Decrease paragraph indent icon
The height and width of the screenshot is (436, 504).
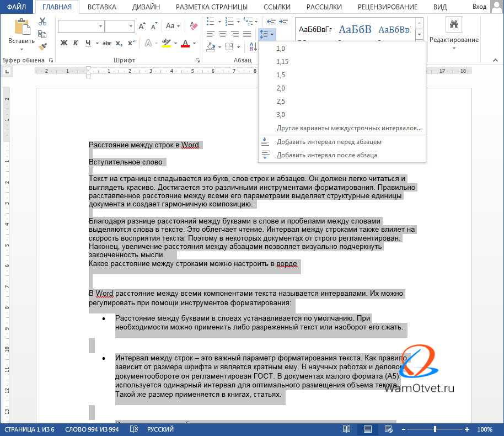[x=271, y=22]
